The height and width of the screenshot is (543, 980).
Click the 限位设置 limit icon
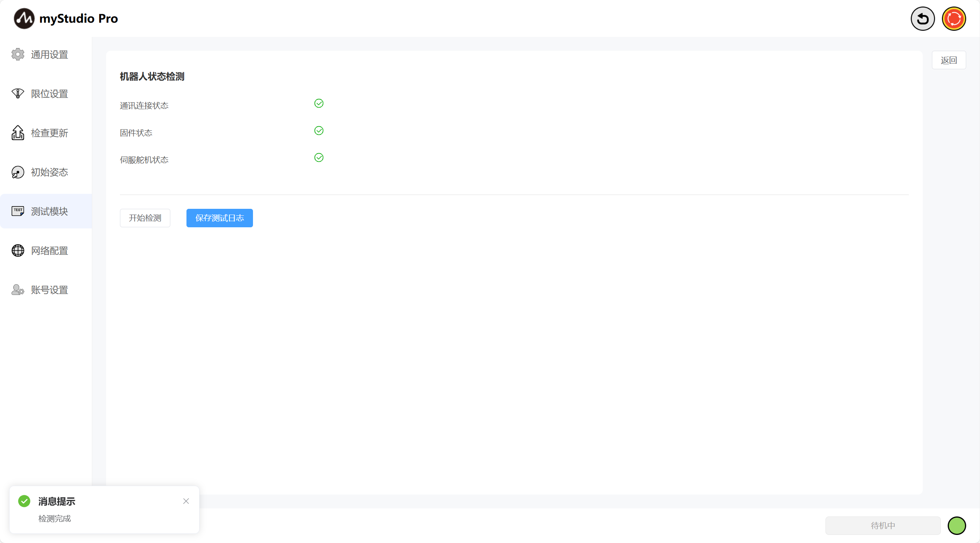18,93
